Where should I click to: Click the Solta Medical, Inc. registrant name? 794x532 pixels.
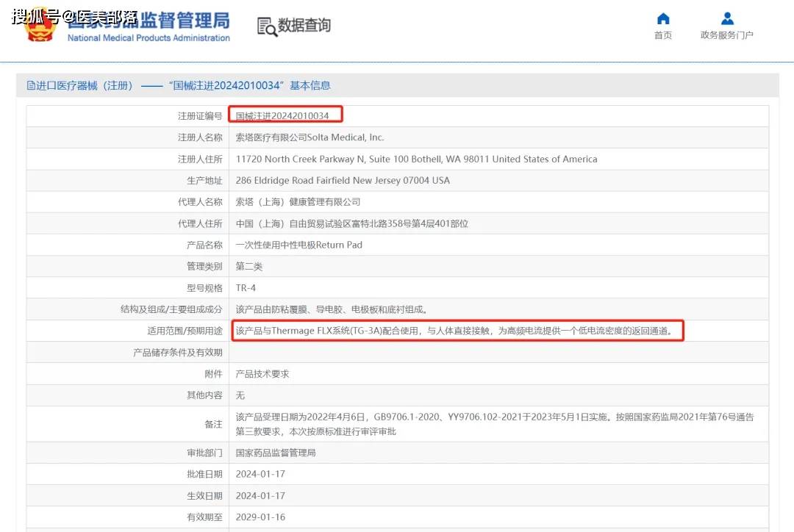pos(310,137)
